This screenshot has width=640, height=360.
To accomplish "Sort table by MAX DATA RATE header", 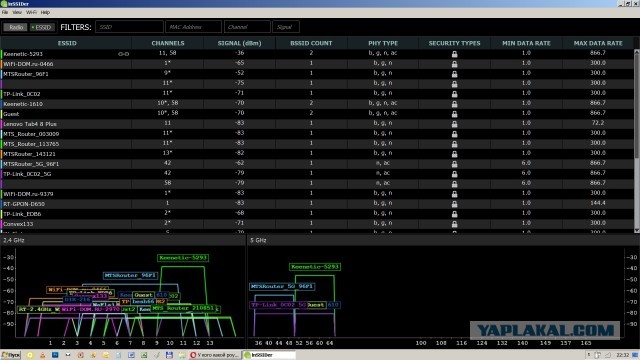I will 598,43.
